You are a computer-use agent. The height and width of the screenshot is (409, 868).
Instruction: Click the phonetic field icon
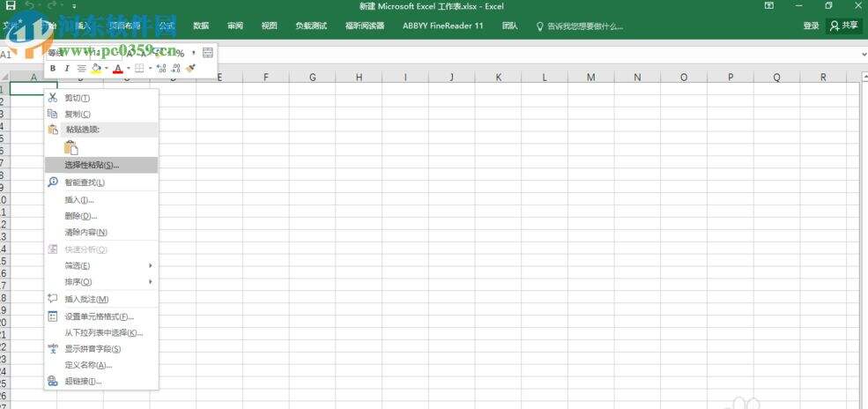click(x=53, y=349)
